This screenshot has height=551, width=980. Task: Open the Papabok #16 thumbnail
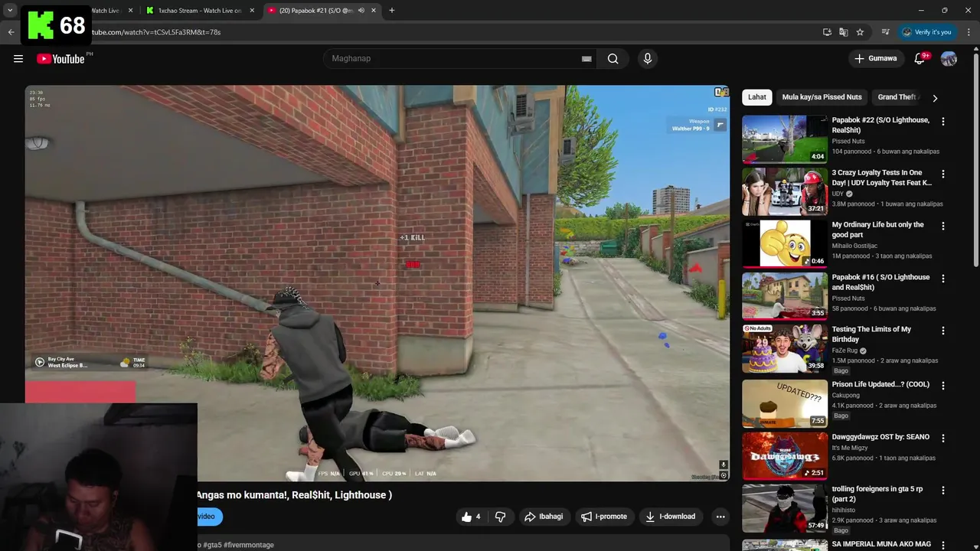(785, 295)
